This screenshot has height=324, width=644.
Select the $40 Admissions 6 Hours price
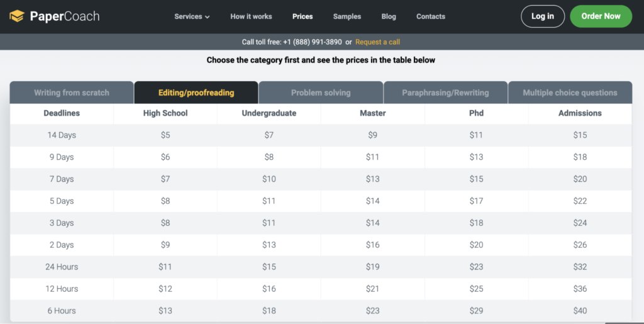(x=580, y=311)
